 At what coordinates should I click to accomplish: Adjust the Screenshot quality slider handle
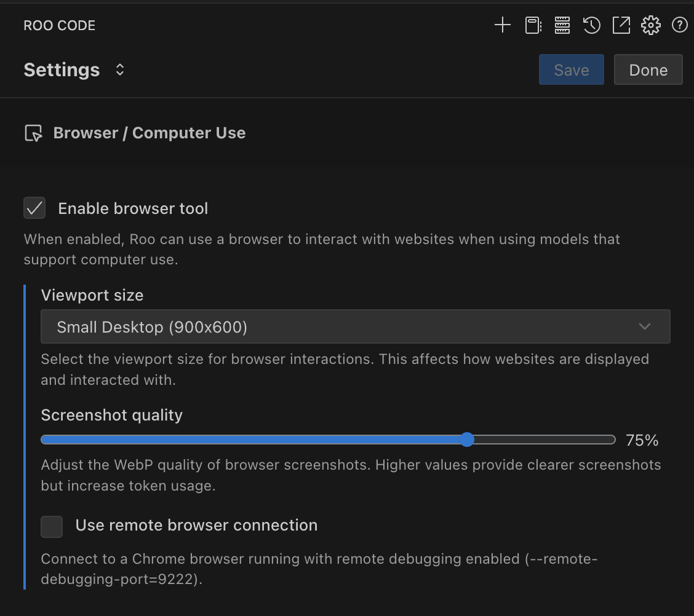coord(467,440)
